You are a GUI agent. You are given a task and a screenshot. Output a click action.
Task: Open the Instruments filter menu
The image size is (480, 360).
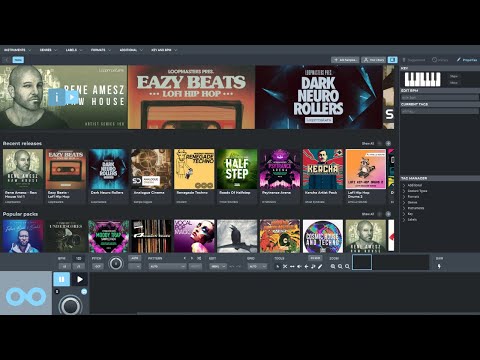17,50
